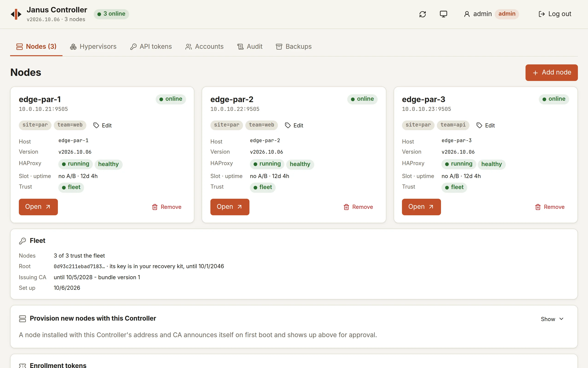The image size is (588, 368).
Task: Click the 3 online status badge
Action: point(111,14)
